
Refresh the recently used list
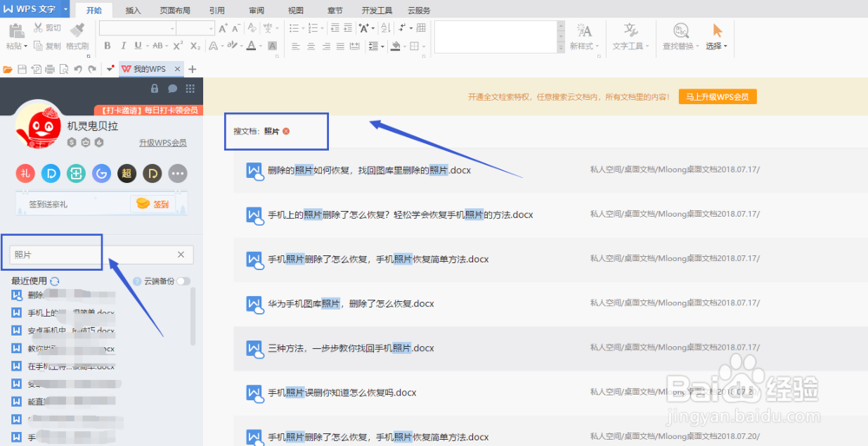pyautogui.click(x=55, y=280)
